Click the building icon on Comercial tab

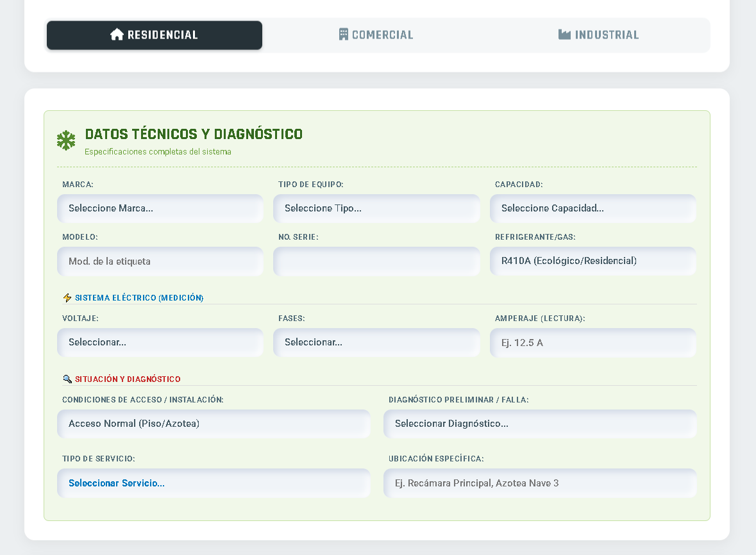pos(344,35)
